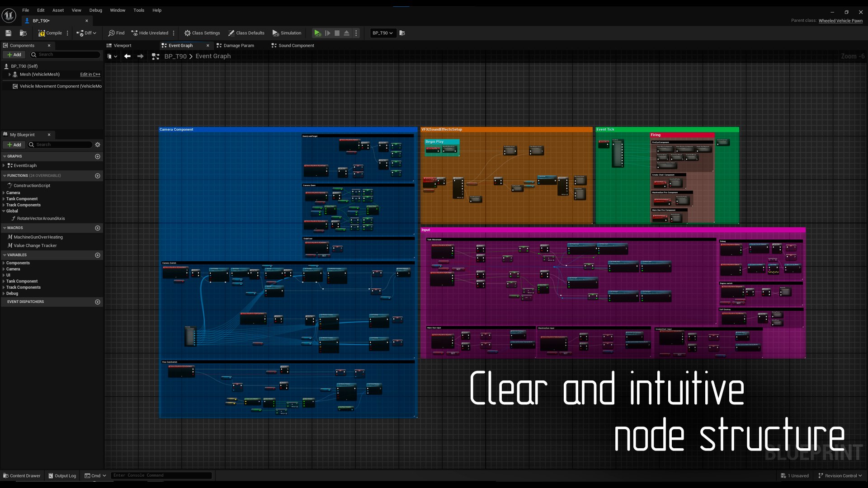This screenshot has width=868, height=488.
Task: Toggle Simulation mode
Action: click(x=287, y=33)
